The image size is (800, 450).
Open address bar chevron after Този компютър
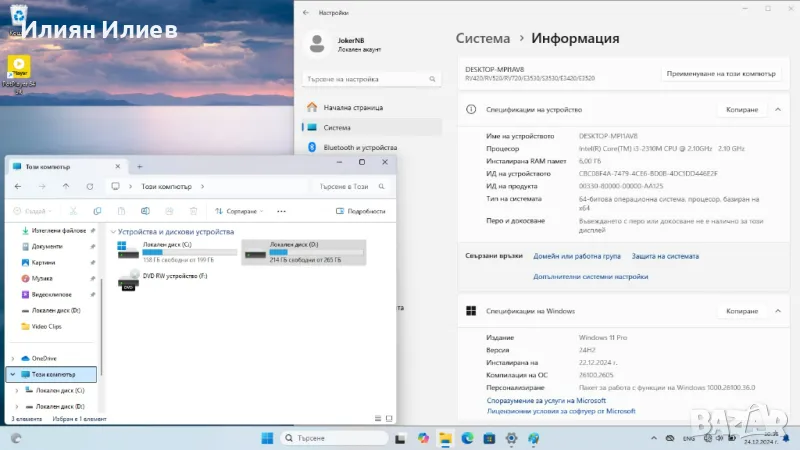click(x=203, y=187)
